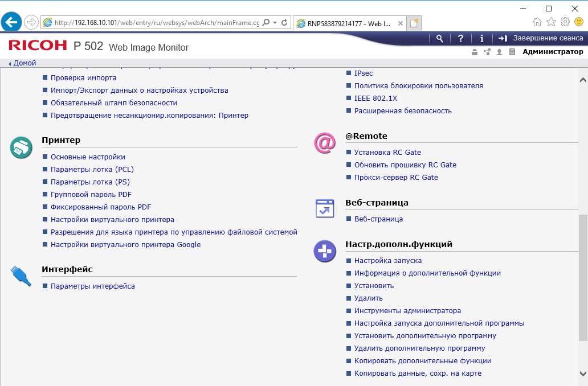Open address bar autocomplete dropdown arrow

pos(275,23)
